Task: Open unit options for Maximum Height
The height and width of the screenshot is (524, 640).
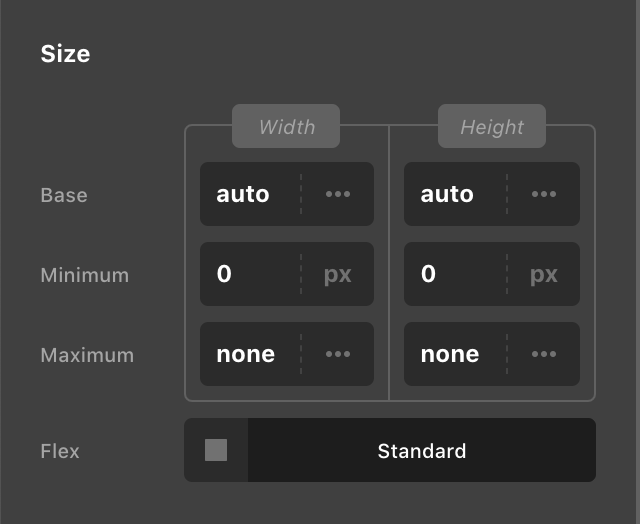Action: (x=544, y=354)
